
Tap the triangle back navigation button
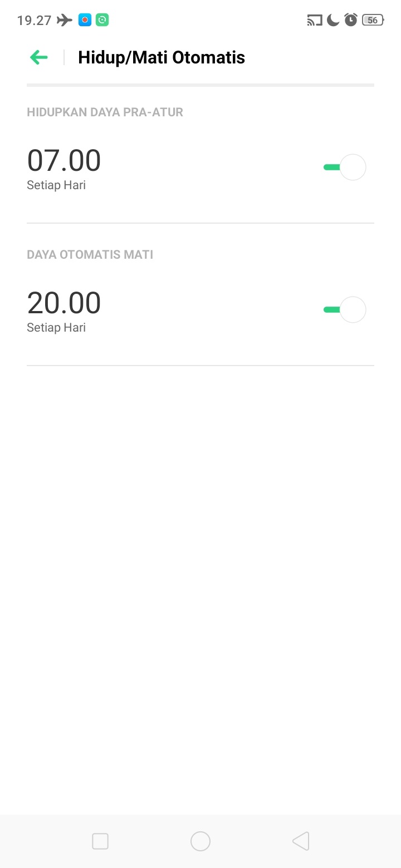(x=301, y=841)
